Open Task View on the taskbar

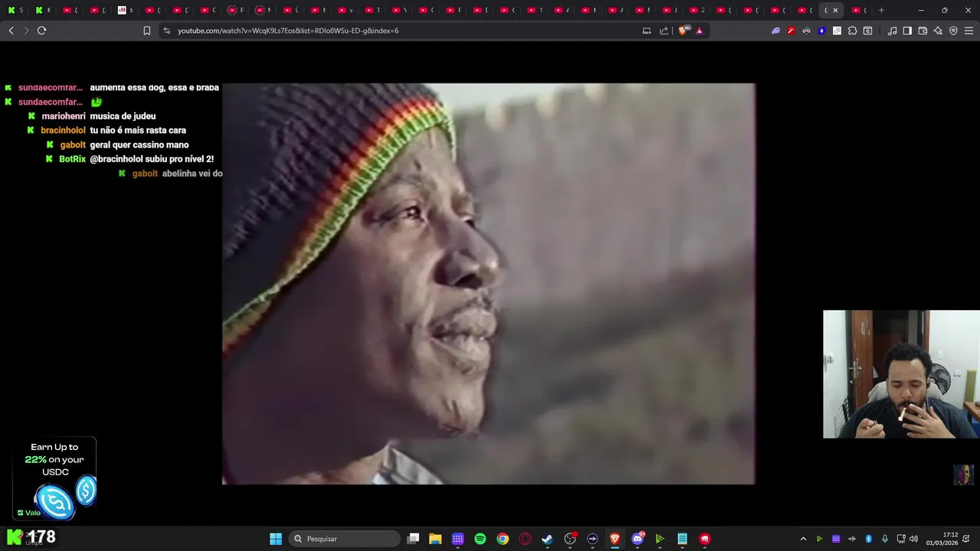click(x=413, y=539)
